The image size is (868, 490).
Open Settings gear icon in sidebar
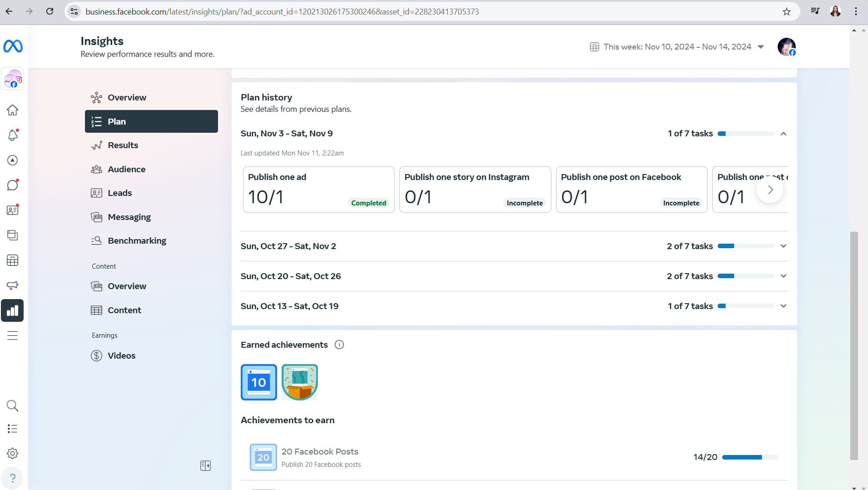12,453
